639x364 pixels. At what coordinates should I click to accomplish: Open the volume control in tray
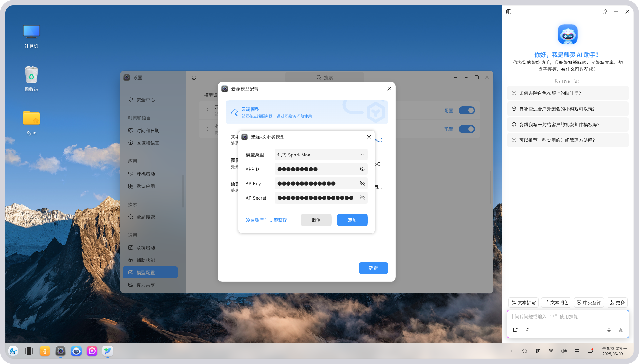[564, 351]
